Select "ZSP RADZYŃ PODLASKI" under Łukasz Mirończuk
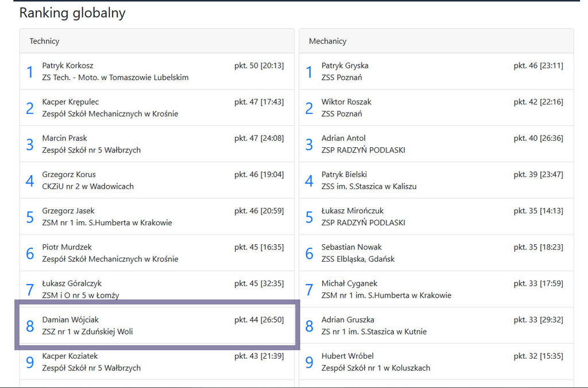The image size is (588, 388). click(363, 223)
